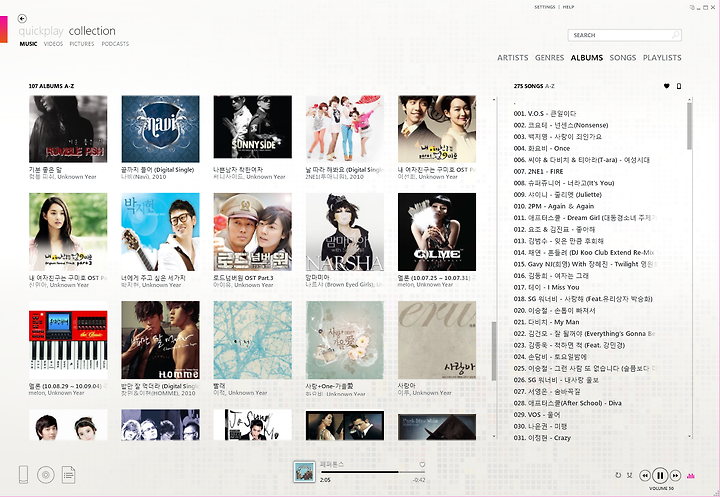Pause the current song
The image size is (720, 497).
tap(660, 475)
